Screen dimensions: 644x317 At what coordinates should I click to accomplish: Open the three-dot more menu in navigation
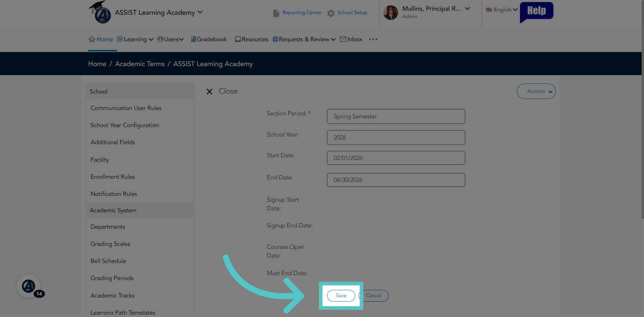[x=373, y=39]
